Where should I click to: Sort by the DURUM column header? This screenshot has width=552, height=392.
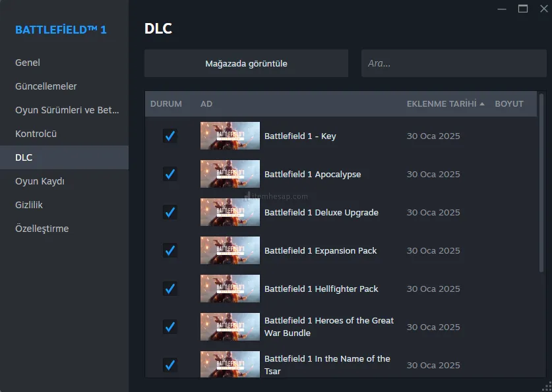pos(166,104)
